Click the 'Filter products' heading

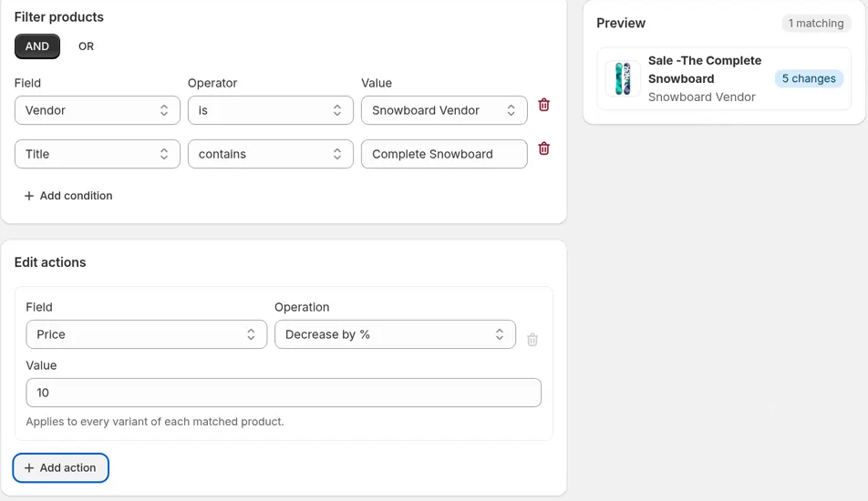click(x=58, y=17)
